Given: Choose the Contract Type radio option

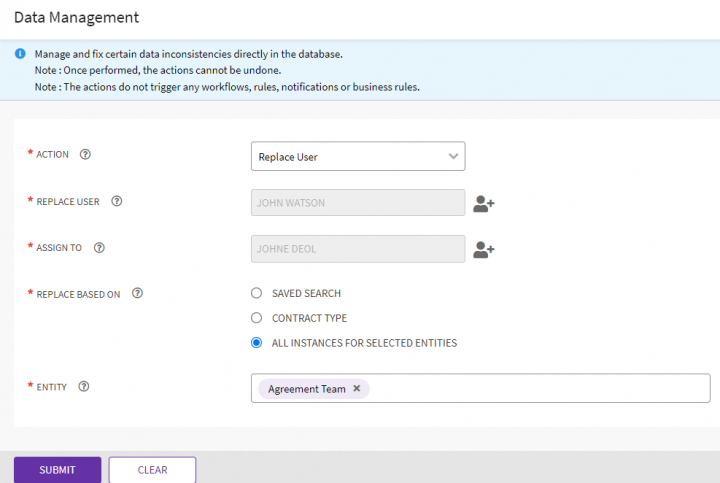Looking at the screenshot, I should tap(257, 318).
